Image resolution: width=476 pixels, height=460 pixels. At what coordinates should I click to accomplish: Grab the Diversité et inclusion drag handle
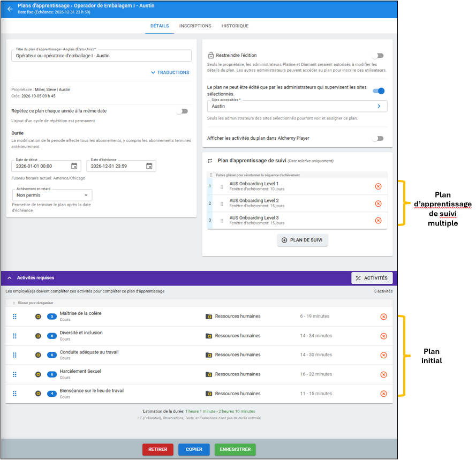click(x=14, y=336)
